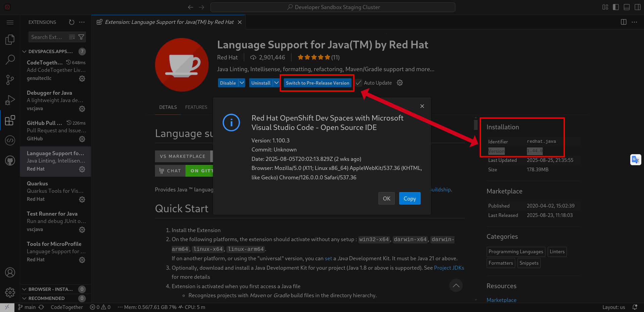The height and width of the screenshot is (312, 644).
Task: Open the Explorer view in activity bar
Action: tap(10, 40)
